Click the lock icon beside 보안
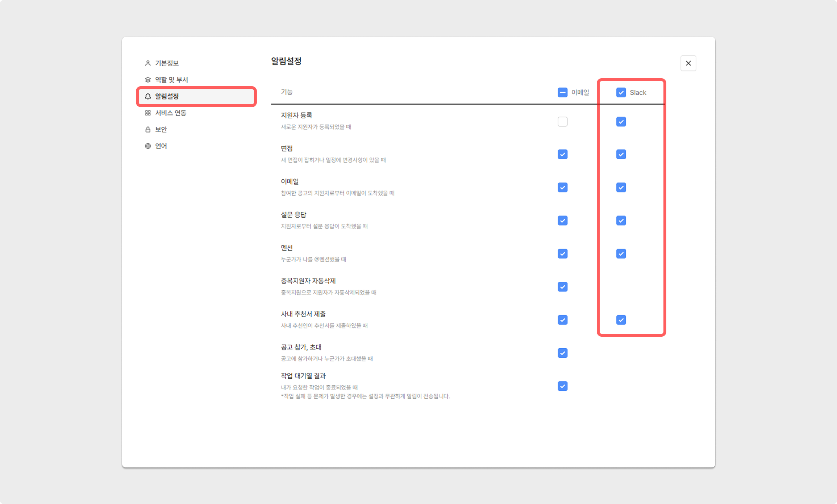This screenshot has width=837, height=504. click(x=148, y=129)
